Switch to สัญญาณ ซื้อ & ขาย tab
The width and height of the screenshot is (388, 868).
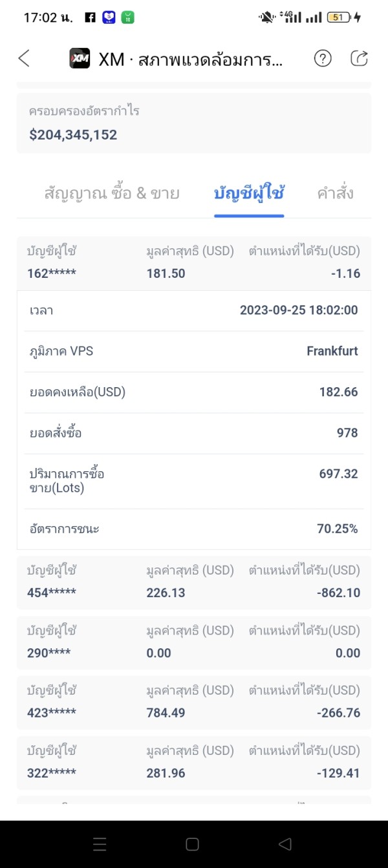112,193
